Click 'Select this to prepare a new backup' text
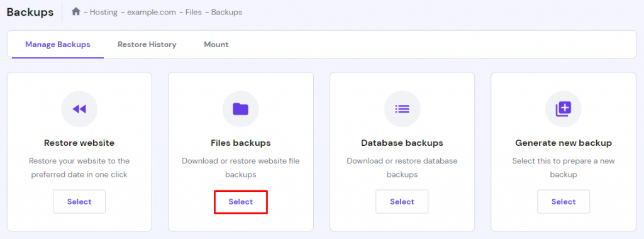The width and height of the screenshot is (644, 239). pyautogui.click(x=563, y=167)
